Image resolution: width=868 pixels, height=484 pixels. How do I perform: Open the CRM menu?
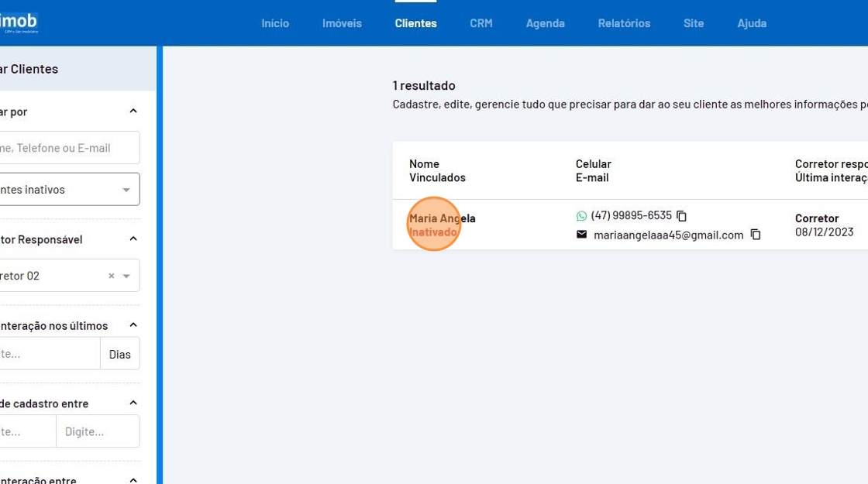480,23
